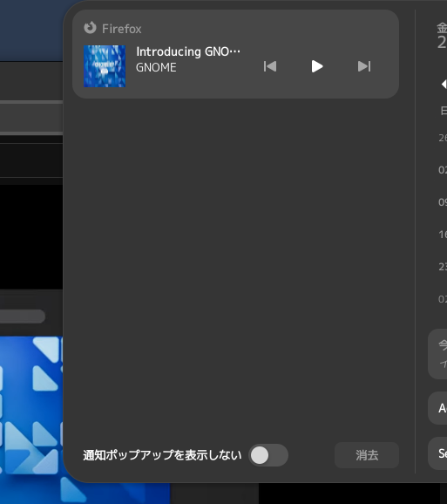Select calendar date 26 in the first row
Image resolution: width=447 pixels, height=504 pixels.
[443, 138]
